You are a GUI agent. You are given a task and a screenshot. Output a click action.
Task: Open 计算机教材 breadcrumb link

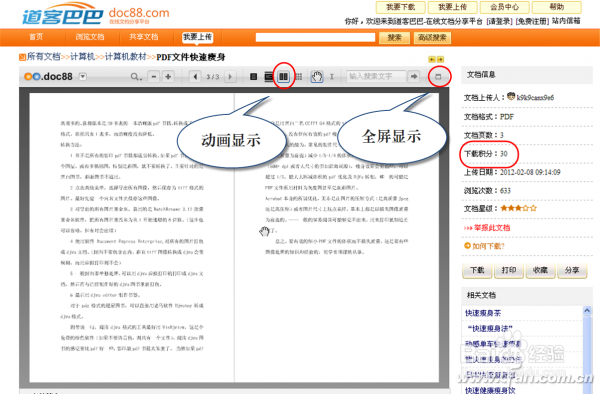[x=126, y=57]
